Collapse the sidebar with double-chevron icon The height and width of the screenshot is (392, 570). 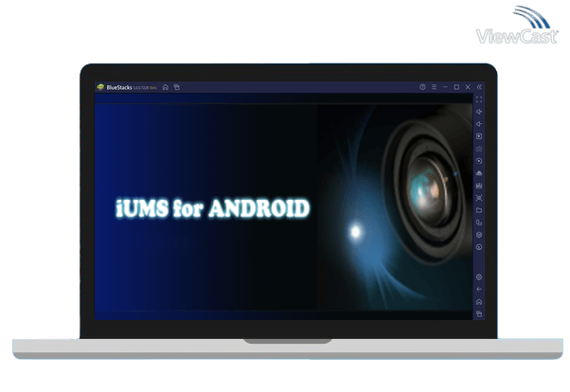pyautogui.click(x=479, y=87)
